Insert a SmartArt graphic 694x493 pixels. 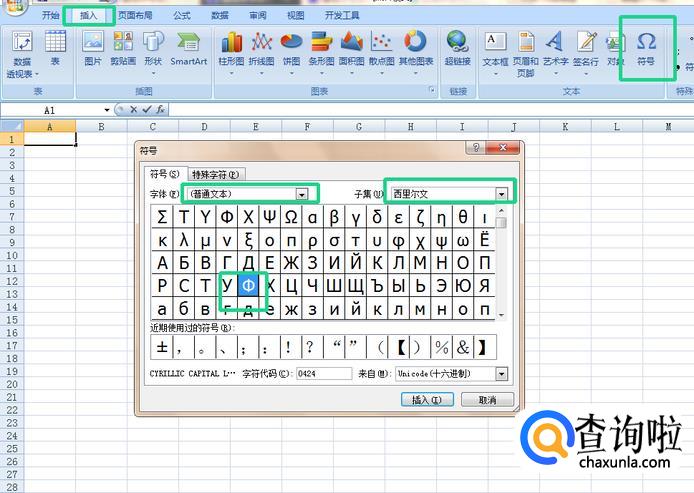coord(189,48)
